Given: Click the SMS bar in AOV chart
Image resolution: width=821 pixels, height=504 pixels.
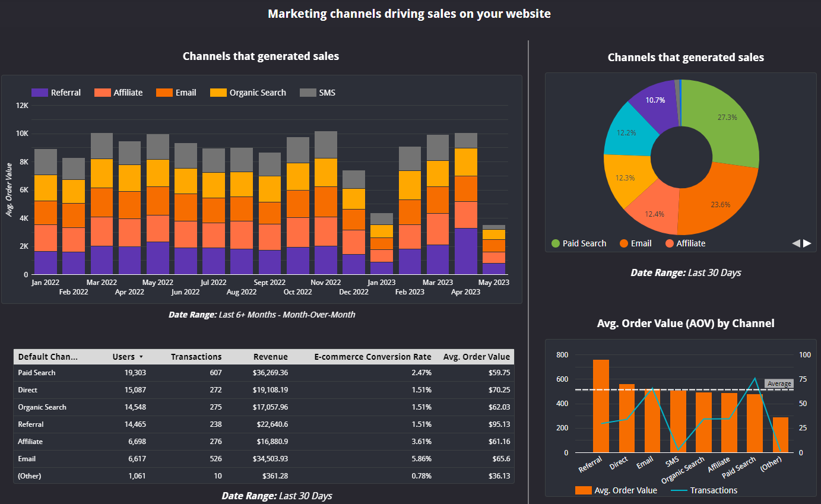Looking at the screenshot, I should pos(678,421).
